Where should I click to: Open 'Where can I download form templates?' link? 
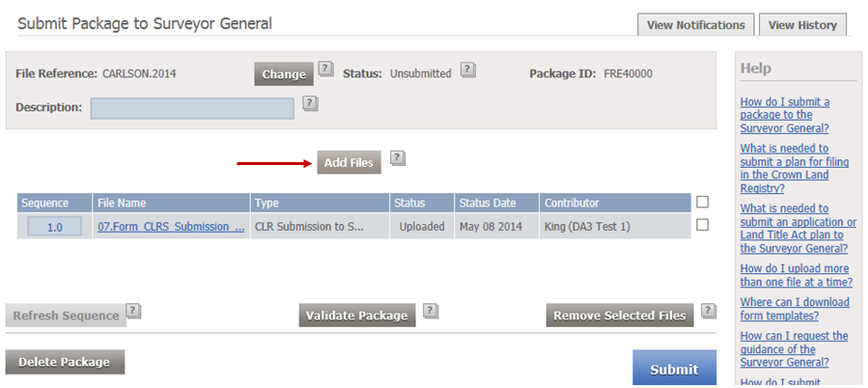[x=795, y=309]
